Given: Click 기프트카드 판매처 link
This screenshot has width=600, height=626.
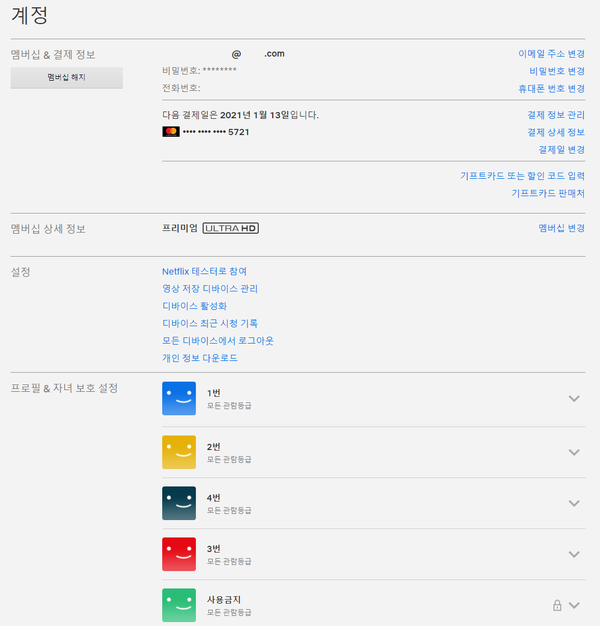Looking at the screenshot, I should pos(548,193).
